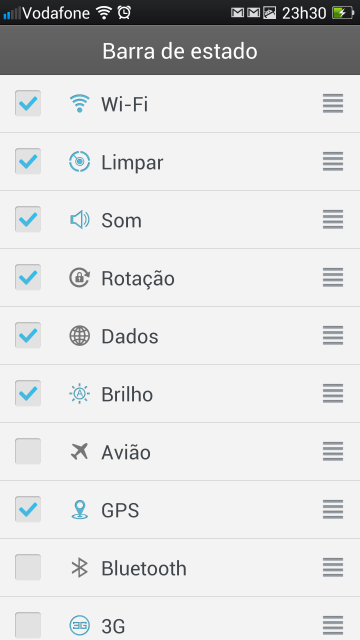Screen dimensions: 360x640
Task: Uncheck the Wi-Fi checkbox
Action: tap(28, 103)
